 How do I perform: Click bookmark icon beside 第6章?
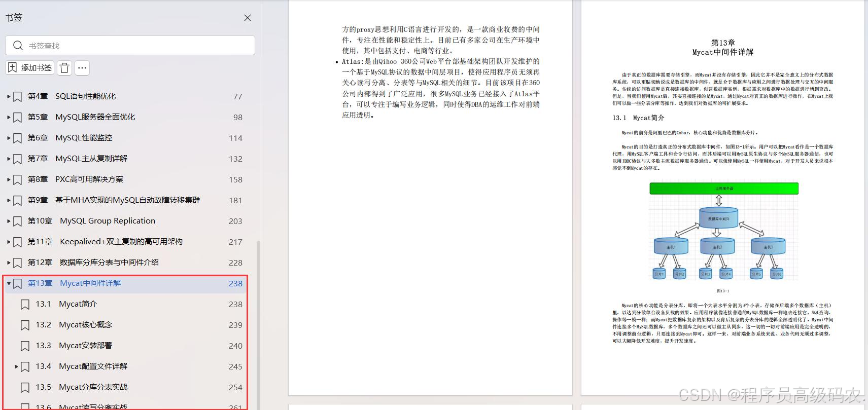[x=18, y=138]
